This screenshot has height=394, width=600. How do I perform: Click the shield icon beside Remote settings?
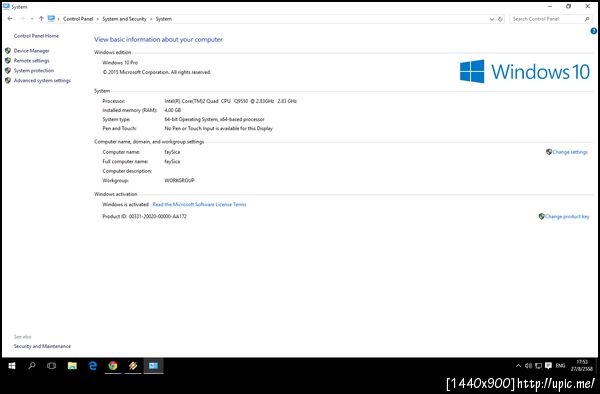click(x=8, y=60)
